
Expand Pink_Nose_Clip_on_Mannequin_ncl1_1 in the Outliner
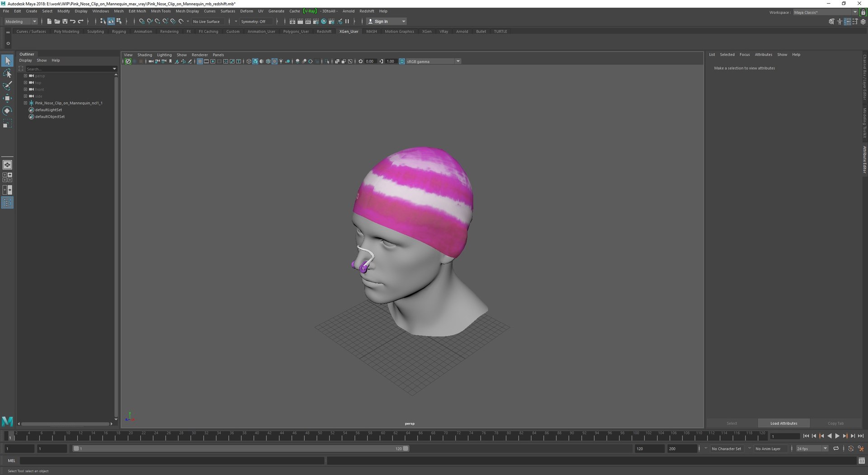(x=25, y=103)
